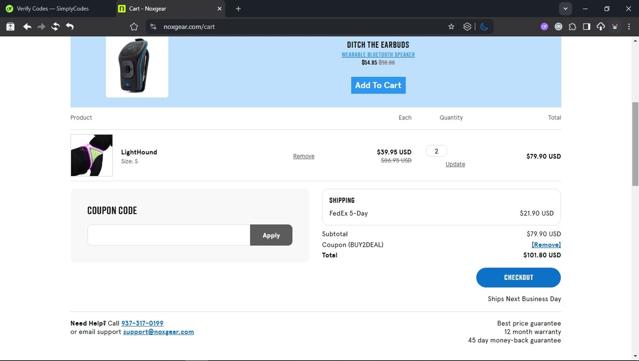Click the 45 day money-back guarantee text
Viewport: 639px width, 361px height.
click(514, 340)
